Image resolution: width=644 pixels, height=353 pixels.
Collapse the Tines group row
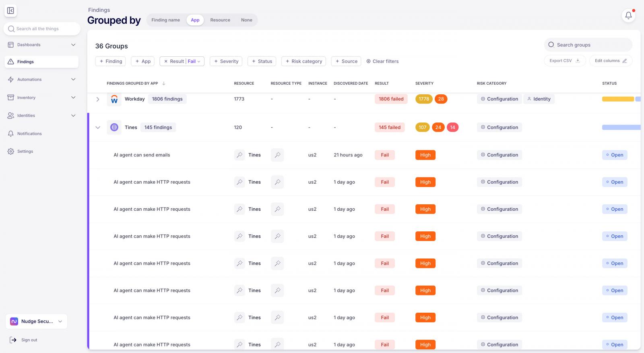[98, 127]
